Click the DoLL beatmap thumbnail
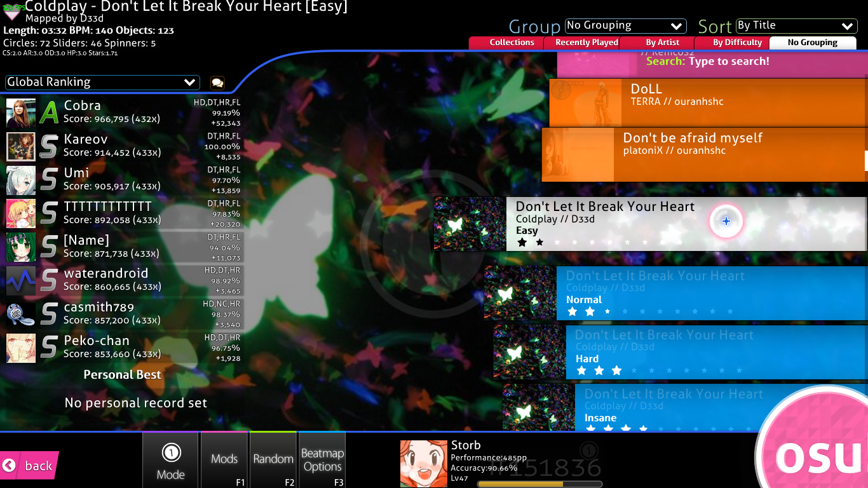Image resolution: width=868 pixels, height=488 pixels. click(x=585, y=103)
